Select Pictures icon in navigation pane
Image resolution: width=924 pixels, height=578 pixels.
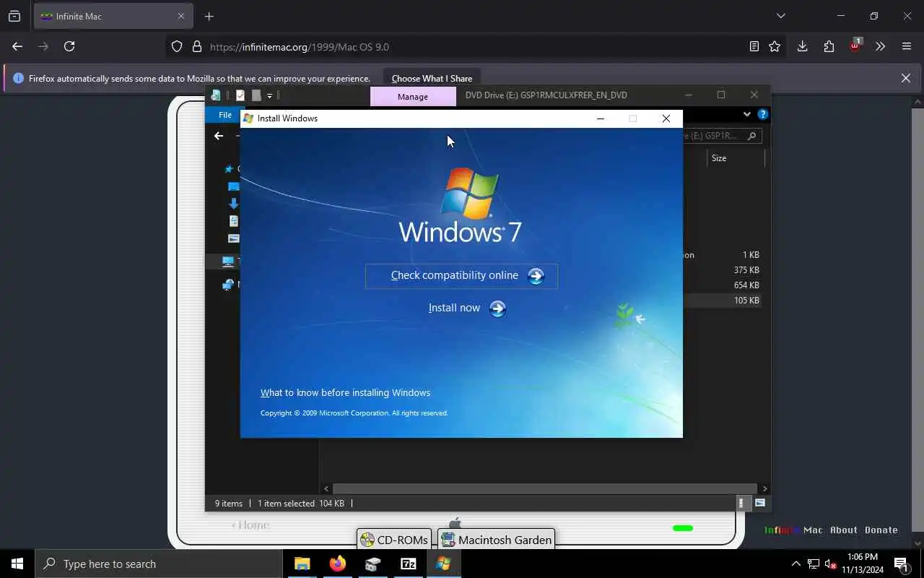(233, 238)
